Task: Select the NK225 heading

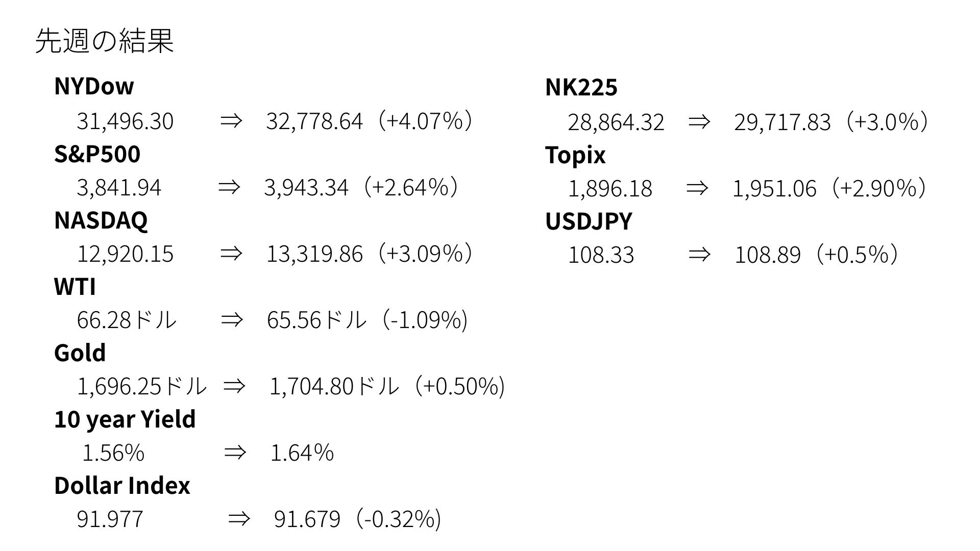Action: tap(581, 87)
